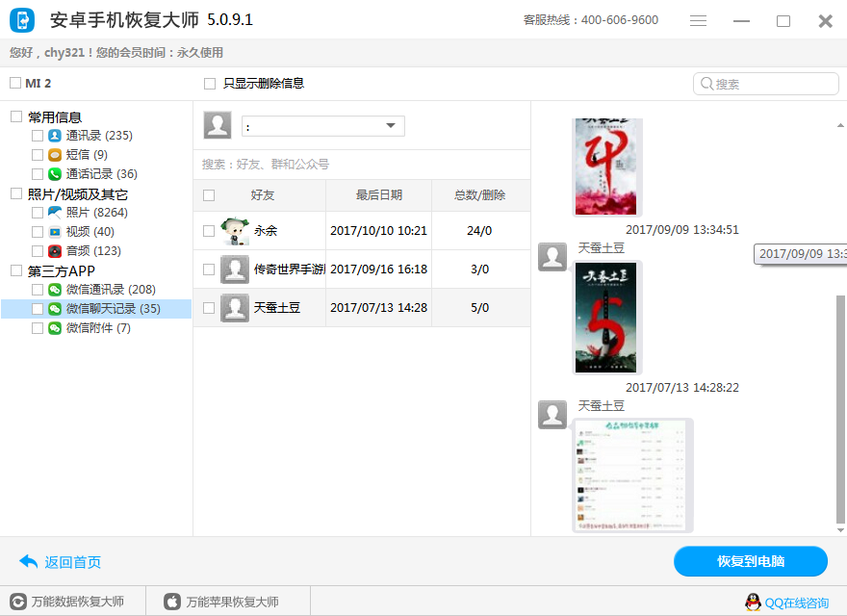
Task: Toggle the MI 2 device checkbox
Action: 15,83
